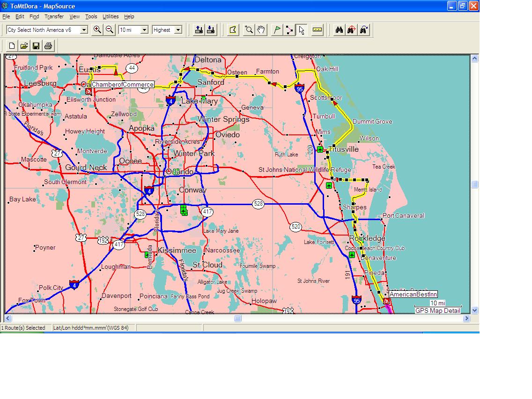Click the AmericanBestInn waypoint label

click(413, 294)
